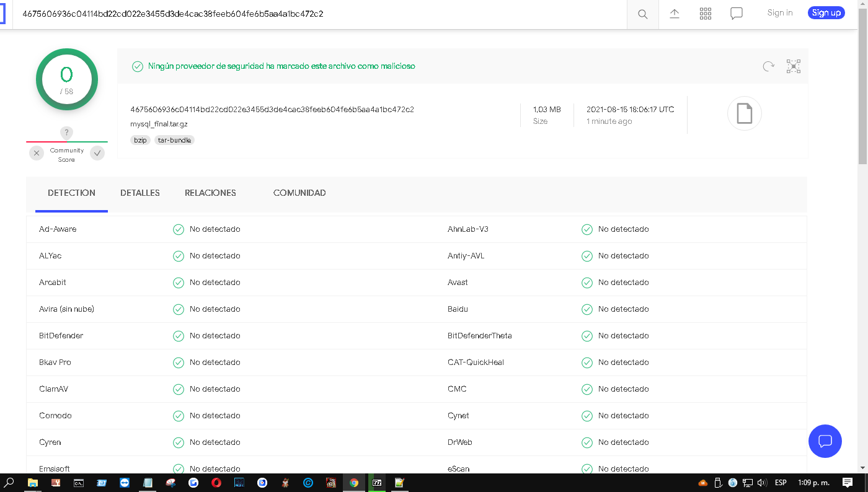Click the Avast vendor name
This screenshot has width=868, height=492.
pos(458,283)
